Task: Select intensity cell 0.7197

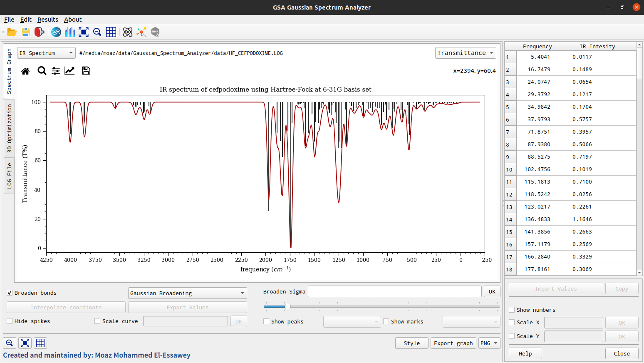Action: coord(597,157)
